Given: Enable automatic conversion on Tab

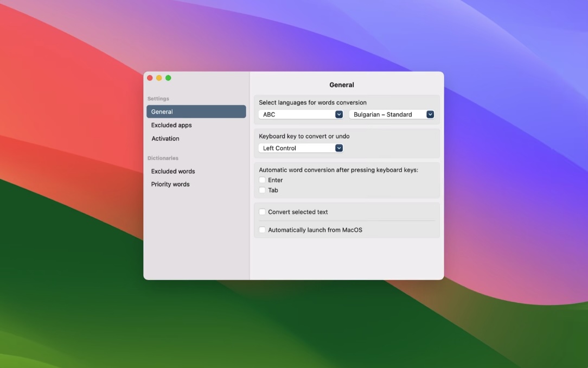Looking at the screenshot, I should (262, 190).
